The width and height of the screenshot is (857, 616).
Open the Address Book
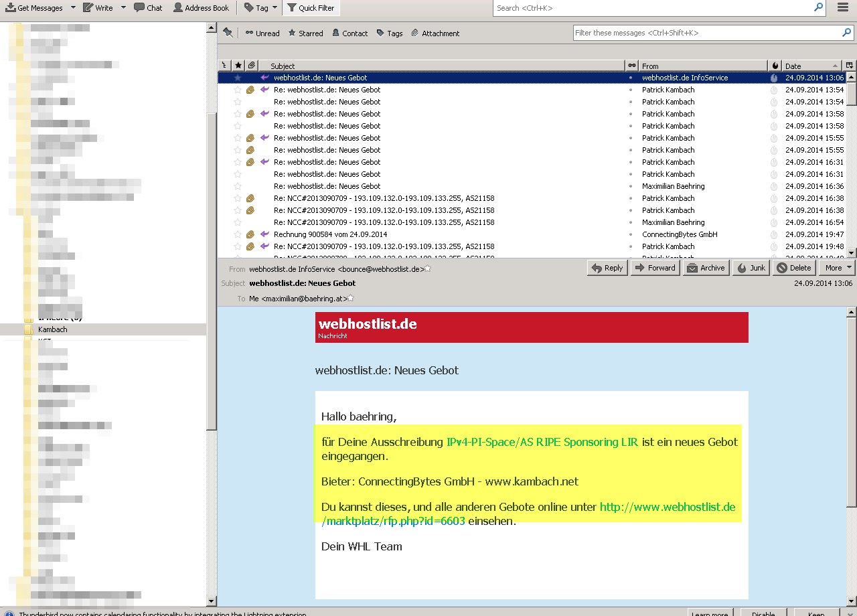(x=201, y=8)
